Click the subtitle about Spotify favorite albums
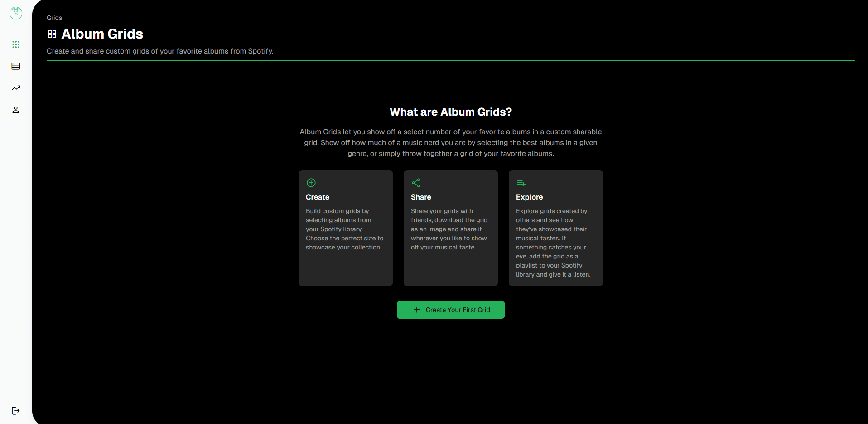868x424 pixels. [160, 51]
